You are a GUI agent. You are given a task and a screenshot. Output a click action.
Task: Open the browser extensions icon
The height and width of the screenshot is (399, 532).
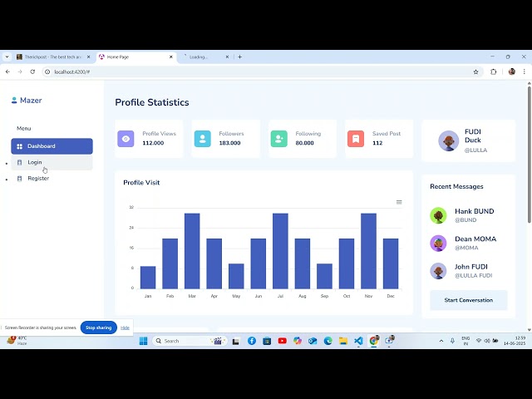493,72
